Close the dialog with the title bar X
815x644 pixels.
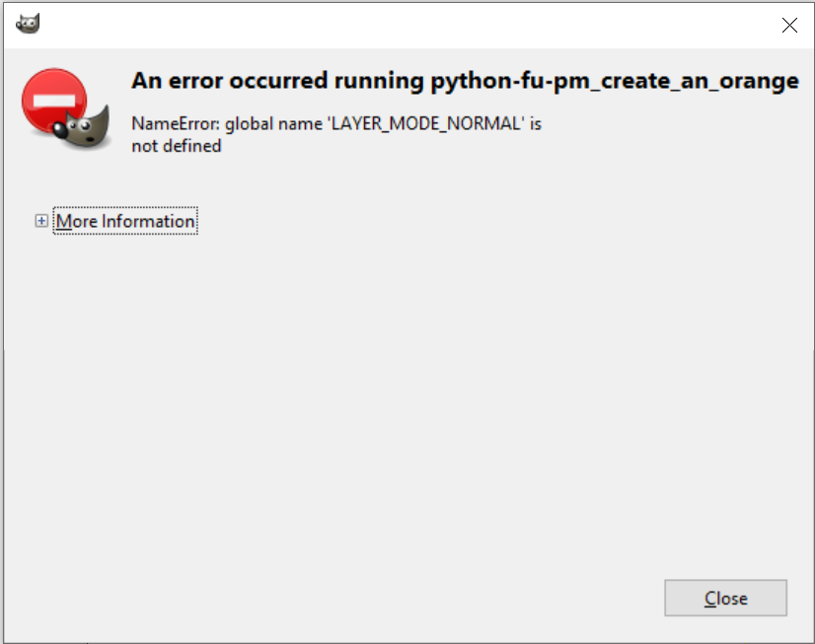(789, 26)
